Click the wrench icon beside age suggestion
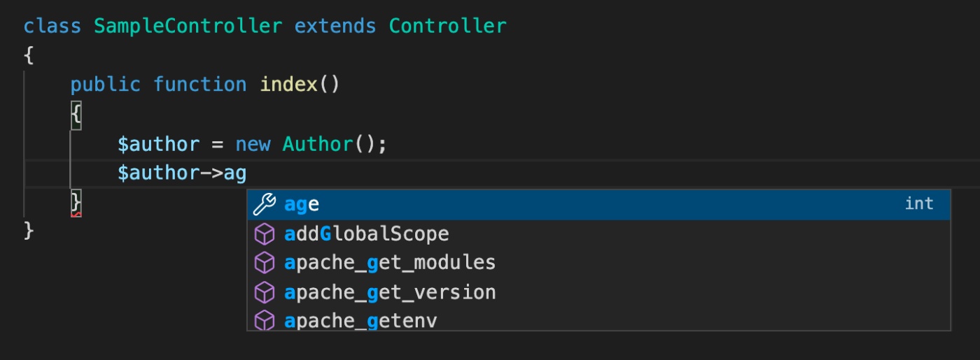 pyautogui.click(x=264, y=204)
